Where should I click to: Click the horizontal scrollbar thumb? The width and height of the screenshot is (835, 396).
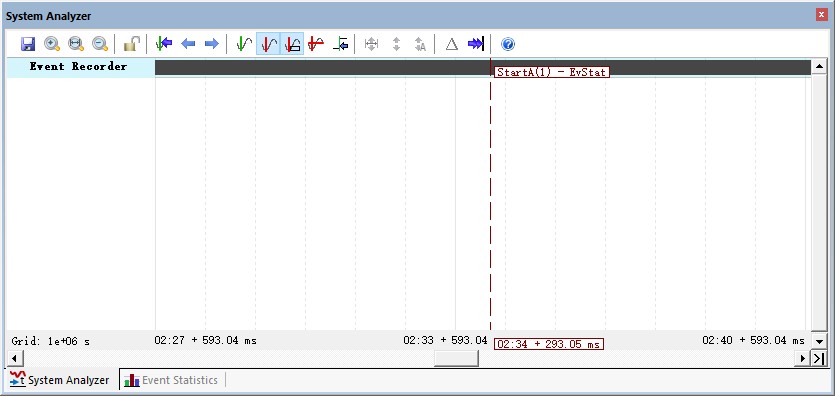(456, 359)
